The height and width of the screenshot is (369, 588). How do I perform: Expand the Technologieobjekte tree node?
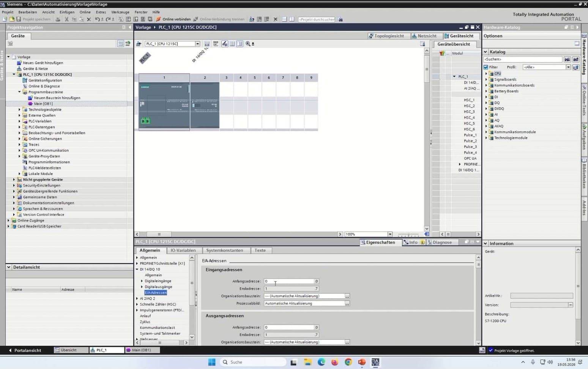(20, 110)
